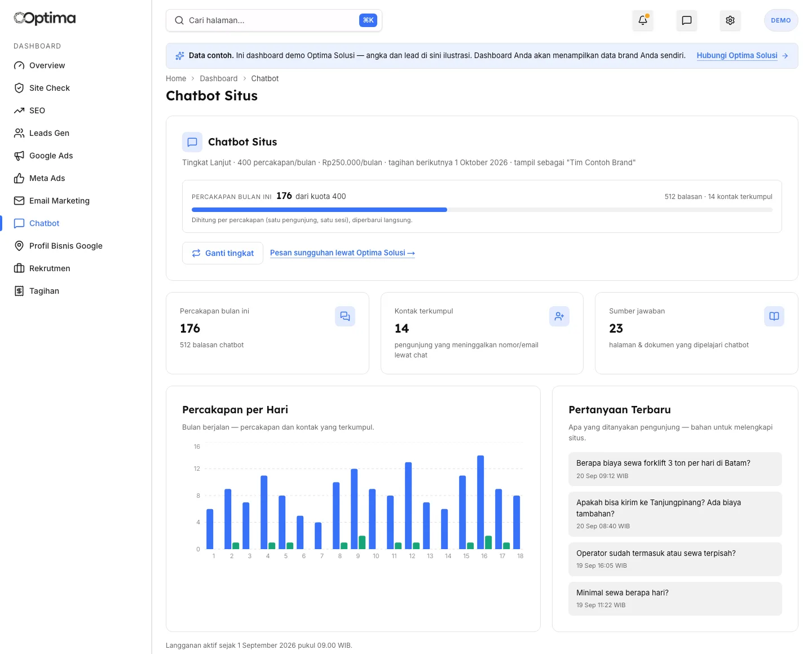Open Meta Ads thumbs-up icon
This screenshot has height=654, width=812.
pyautogui.click(x=19, y=178)
